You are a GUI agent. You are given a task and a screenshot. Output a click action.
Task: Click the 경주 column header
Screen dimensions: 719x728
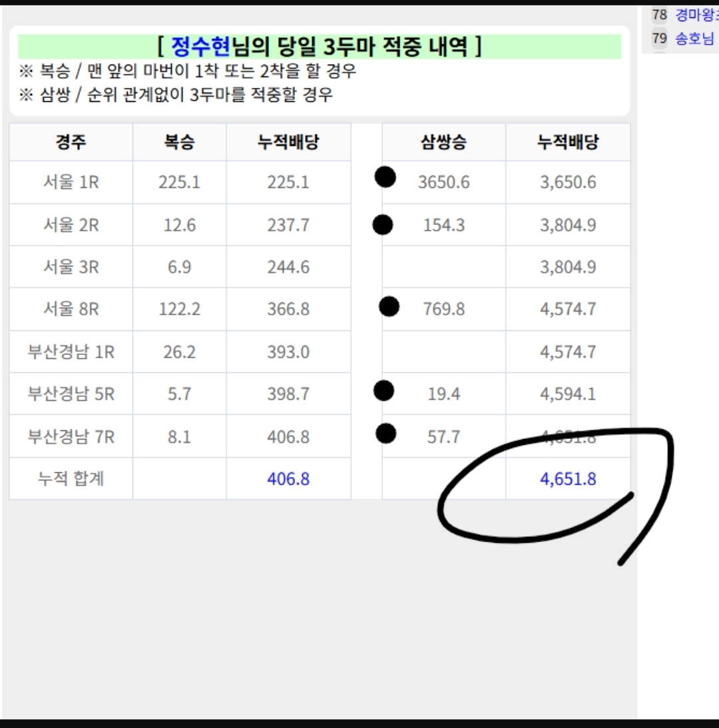pos(71,142)
